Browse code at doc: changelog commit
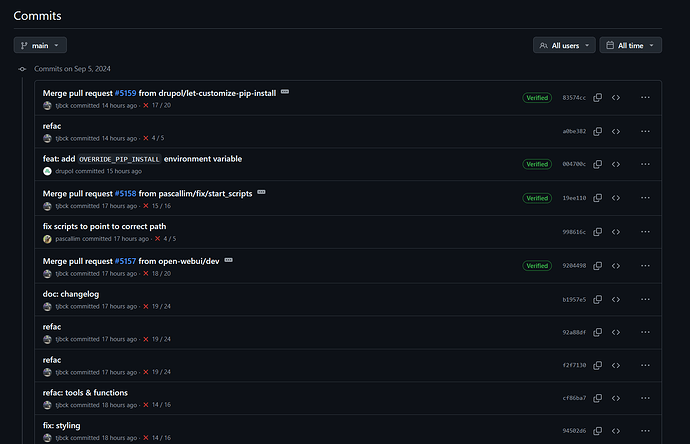This screenshot has height=444, width=690. pyautogui.click(x=616, y=300)
